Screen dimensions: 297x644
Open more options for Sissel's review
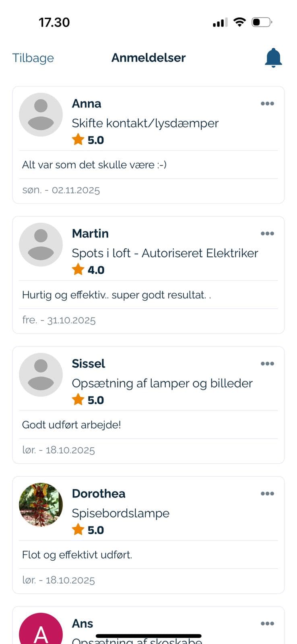tap(267, 364)
